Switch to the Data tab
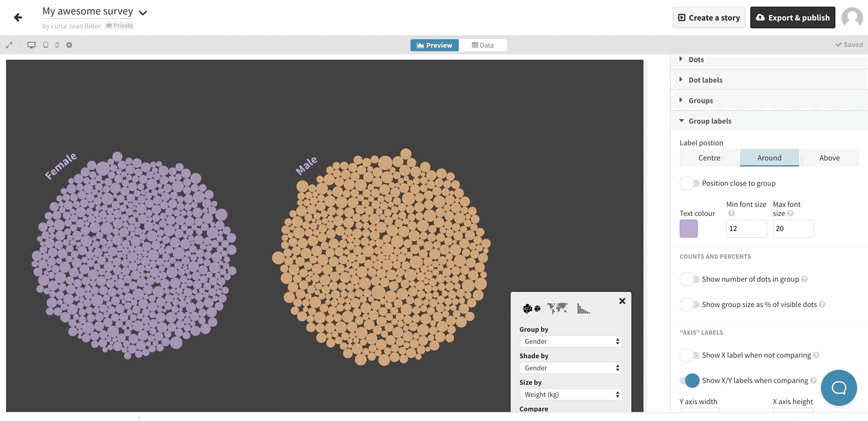Screen dimensions: 868x421 (482, 45)
